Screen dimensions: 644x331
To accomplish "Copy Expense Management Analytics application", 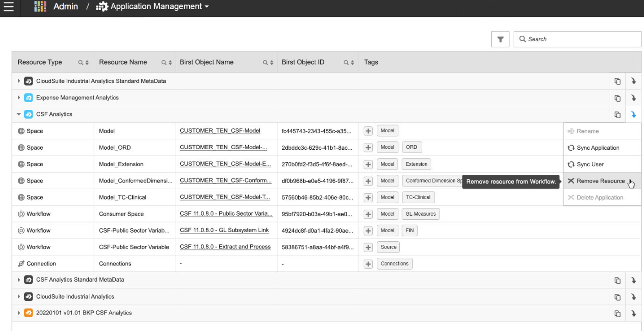I will pyautogui.click(x=617, y=98).
